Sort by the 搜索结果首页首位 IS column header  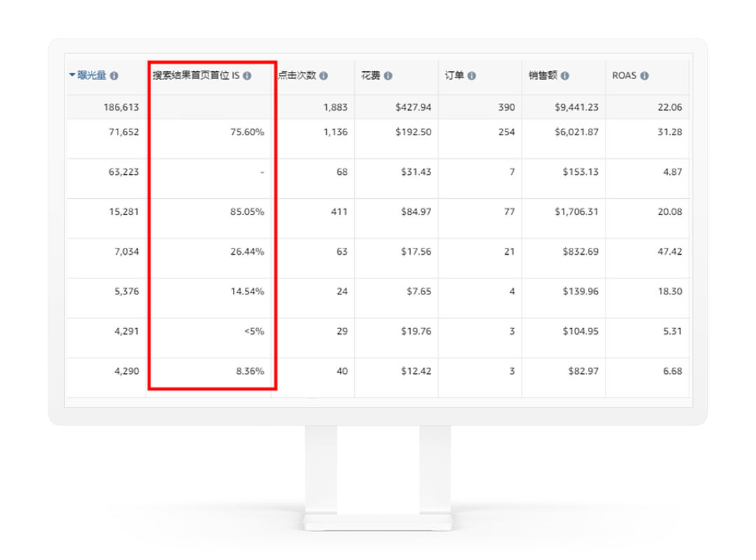[196, 75]
